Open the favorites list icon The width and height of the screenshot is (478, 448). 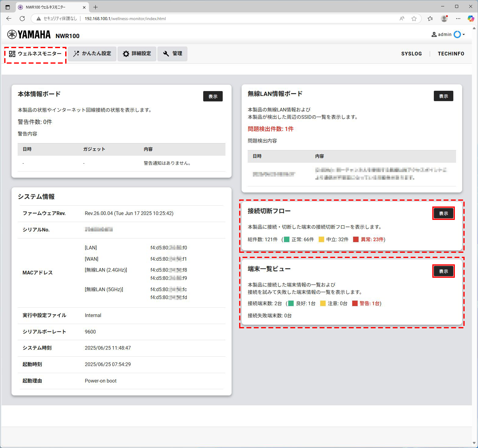tap(430, 19)
